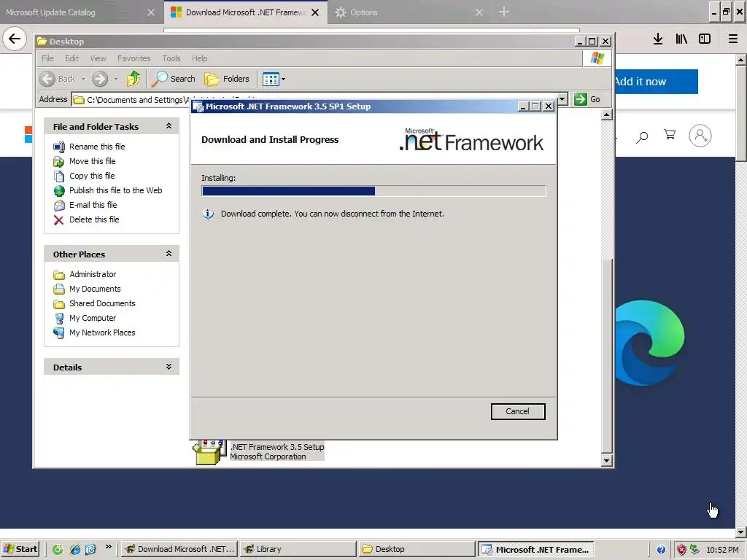Viewport: 747px width, 560px height.
Task: Cancel the .NET Framework installation
Action: (x=517, y=411)
